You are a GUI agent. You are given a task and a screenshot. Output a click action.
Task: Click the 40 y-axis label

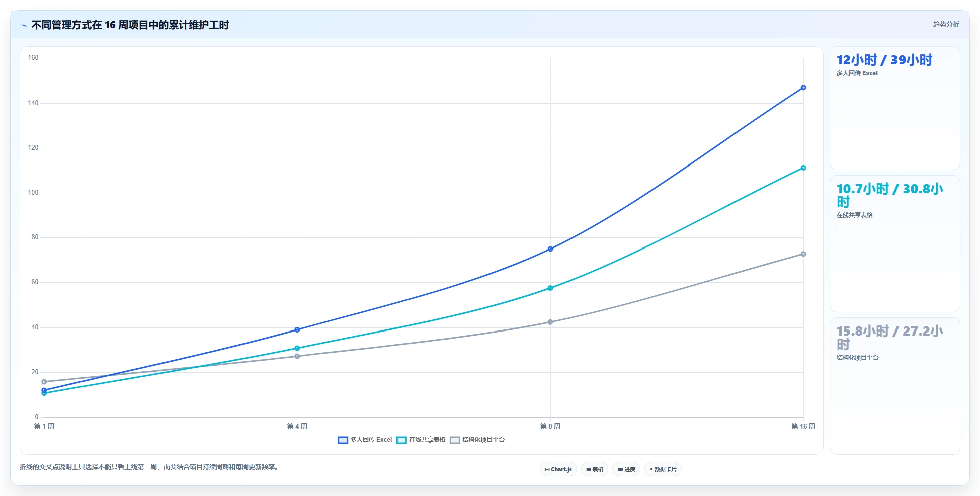[x=35, y=327]
